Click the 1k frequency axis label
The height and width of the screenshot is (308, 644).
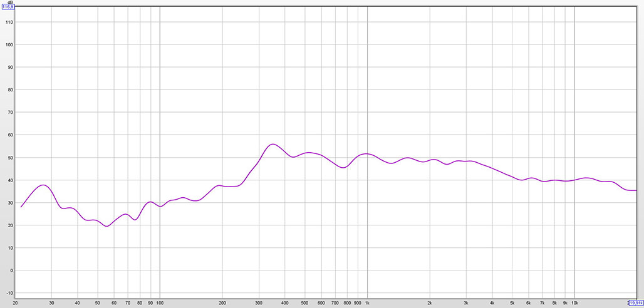[367, 302]
